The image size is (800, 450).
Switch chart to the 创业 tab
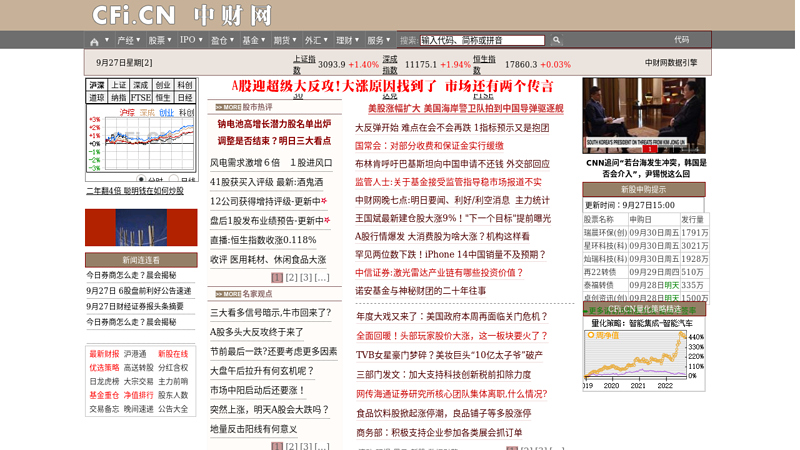[163, 85]
